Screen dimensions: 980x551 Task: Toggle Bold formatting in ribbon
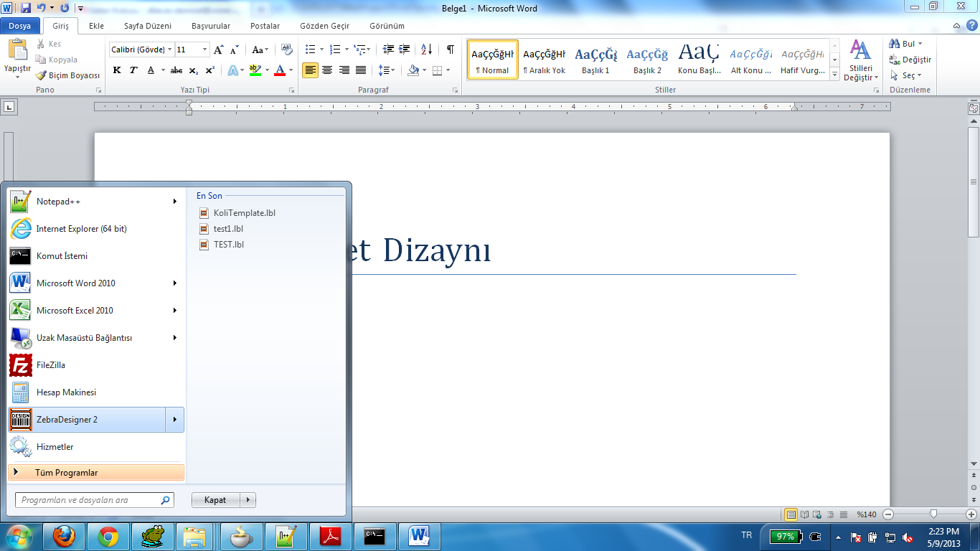pos(117,70)
